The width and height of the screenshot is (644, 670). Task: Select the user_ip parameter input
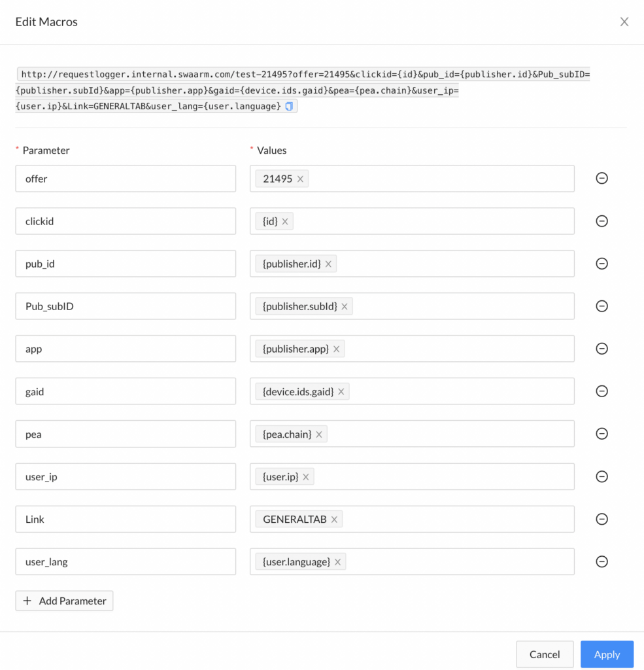[x=126, y=476]
